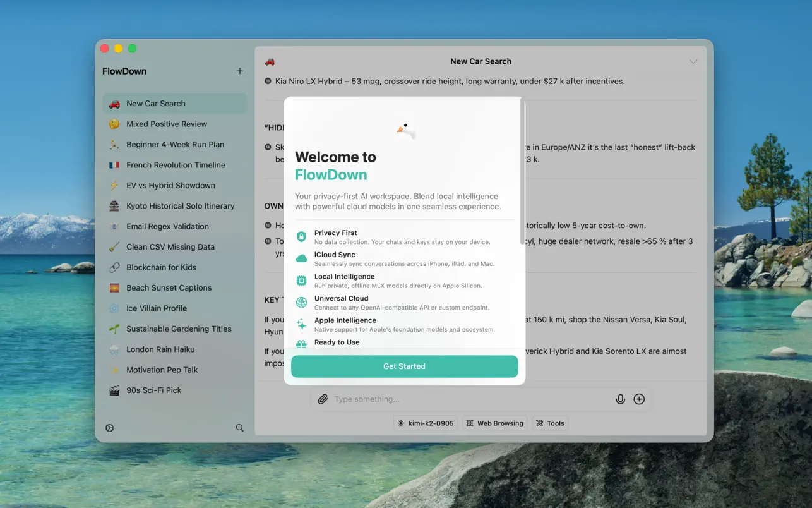Click the clapperboard icon for 90s Sci-Fi Pick
The image size is (812, 508).
tap(114, 390)
